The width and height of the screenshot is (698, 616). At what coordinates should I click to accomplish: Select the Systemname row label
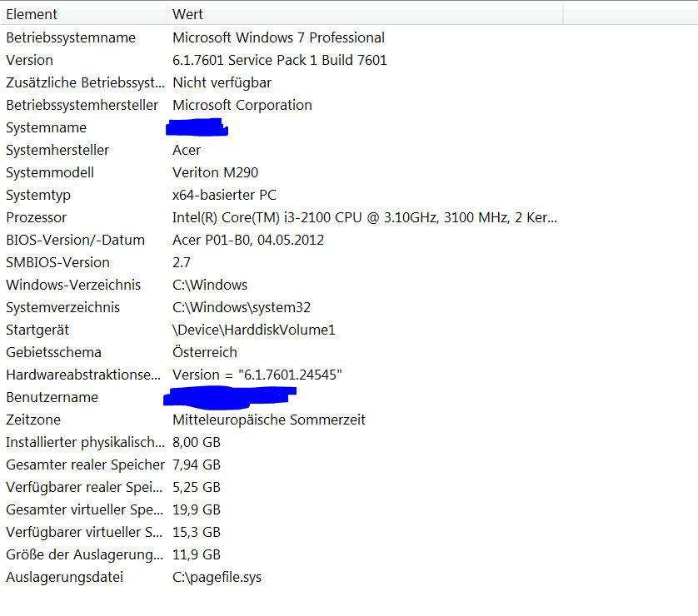pyautogui.click(x=47, y=127)
